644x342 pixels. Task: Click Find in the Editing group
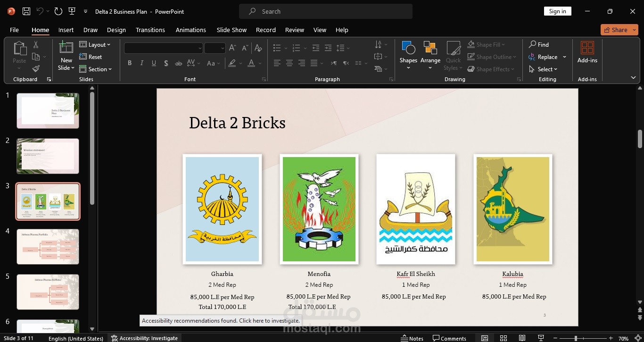(x=539, y=44)
